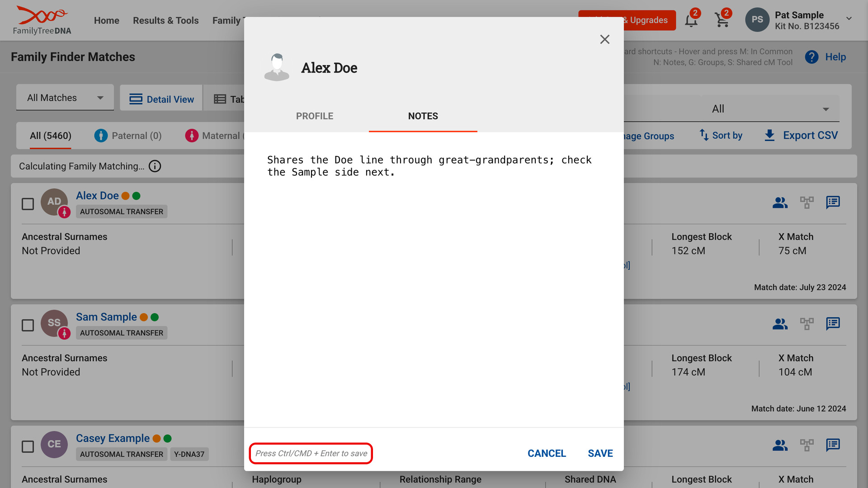Click the Help link text
Screen dimensions: 868x488
click(x=835, y=57)
